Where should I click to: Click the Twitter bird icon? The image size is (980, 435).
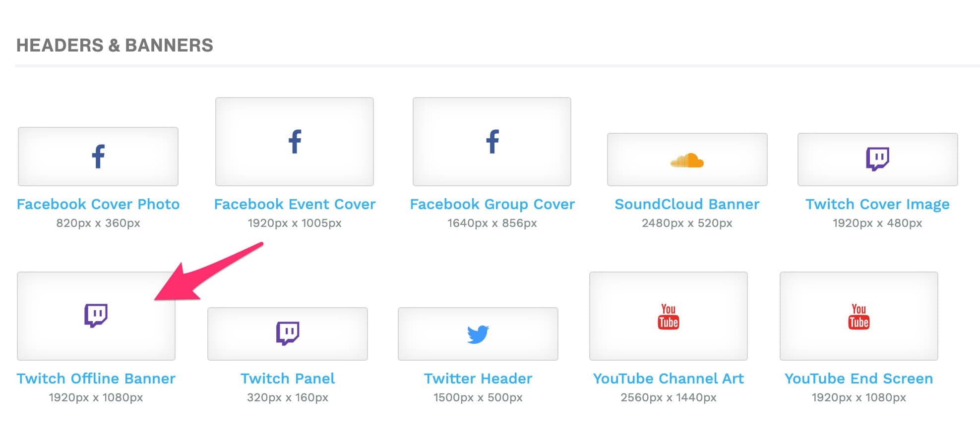coord(478,334)
